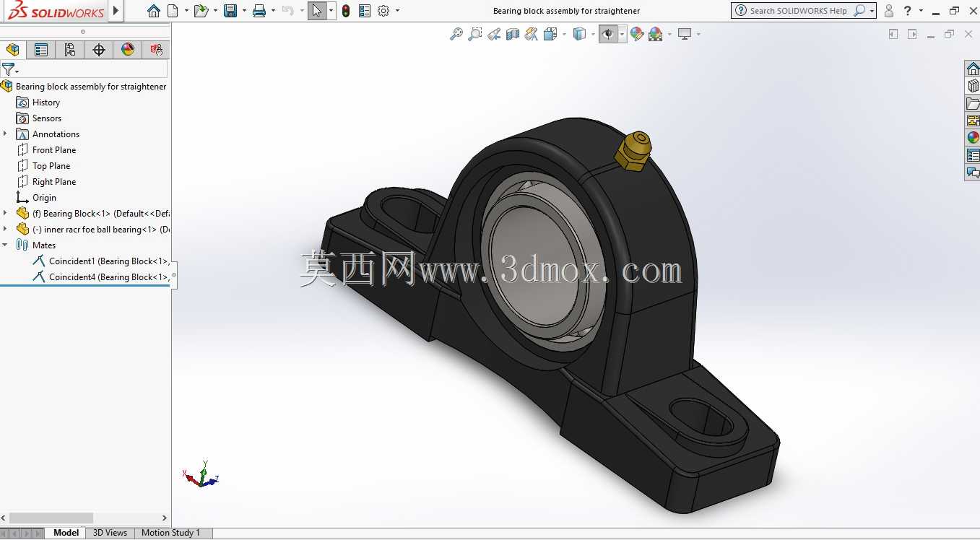Toggle the Hide/Show Items eye button

click(608, 34)
